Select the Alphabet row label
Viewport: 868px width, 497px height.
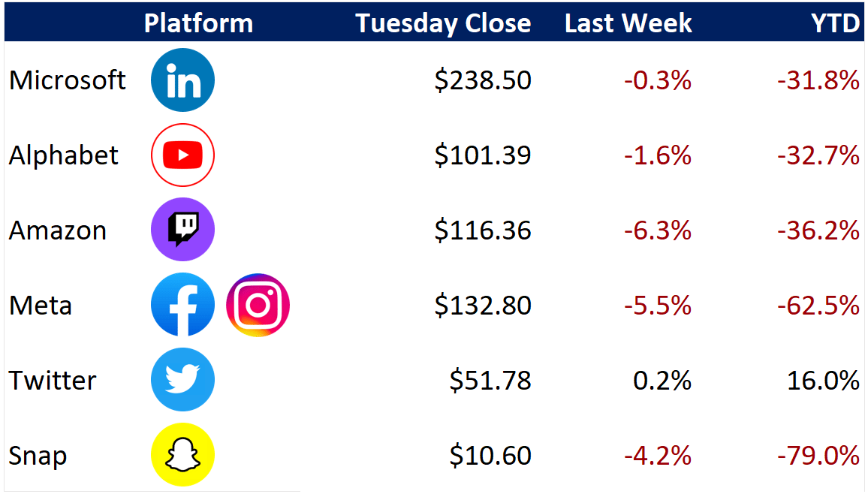click(x=64, y=155)
